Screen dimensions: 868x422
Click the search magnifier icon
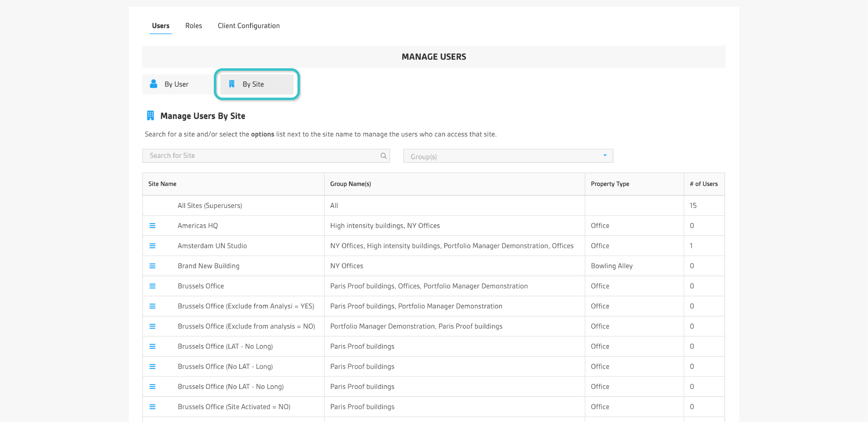pyautogui.click(x=383, y=156)
